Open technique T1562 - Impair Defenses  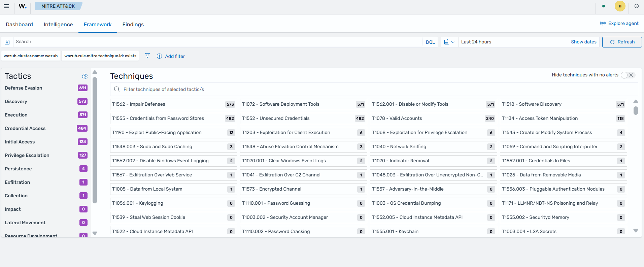point(174,104)
